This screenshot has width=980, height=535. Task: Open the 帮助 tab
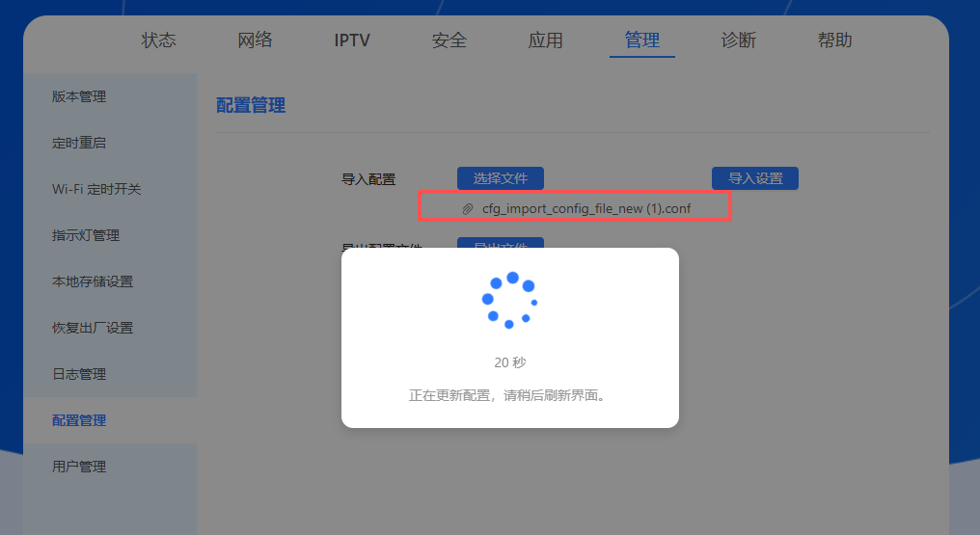[835, 40]
